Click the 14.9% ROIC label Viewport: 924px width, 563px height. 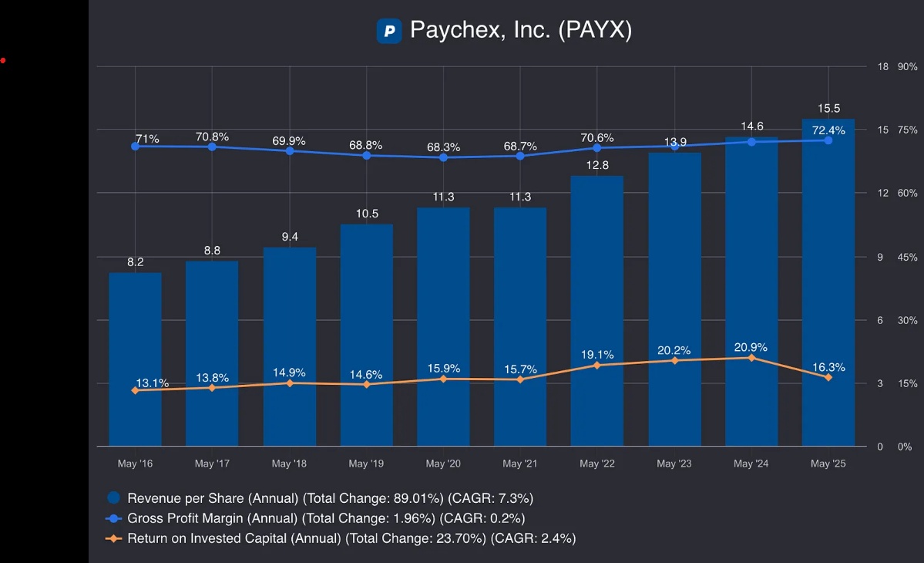(289, 373)
